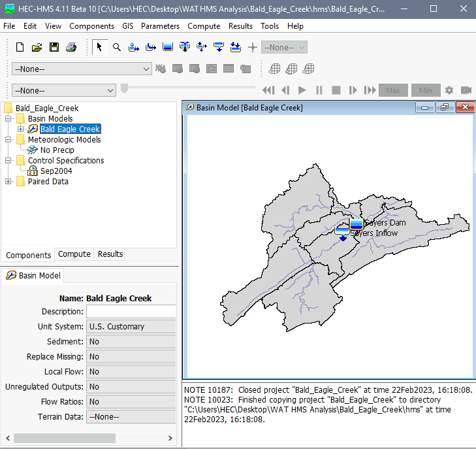Click the scroll right arrow in the editor panel

coord(170,438)
